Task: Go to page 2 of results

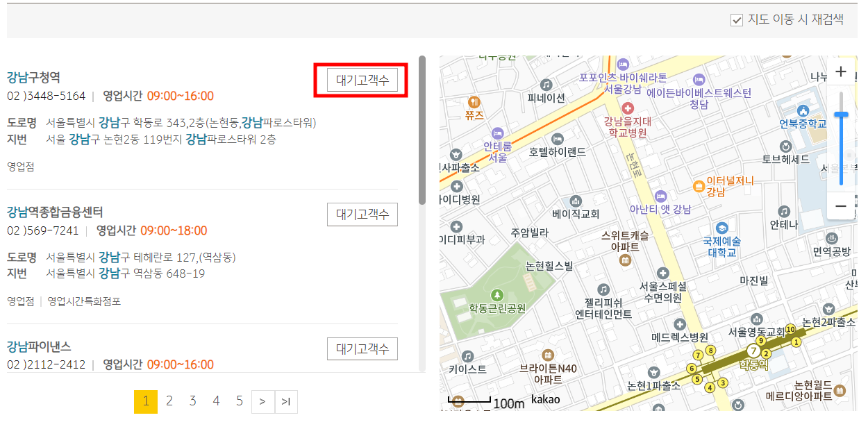Action: coord(169,401)
